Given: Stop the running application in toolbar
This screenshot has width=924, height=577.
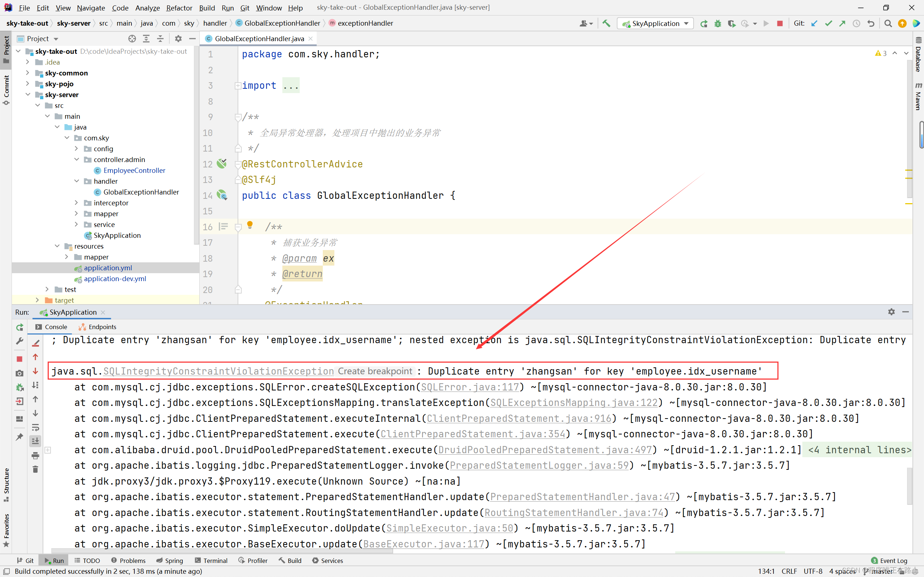Looking at the screenshot, I should tap(780, 23).
